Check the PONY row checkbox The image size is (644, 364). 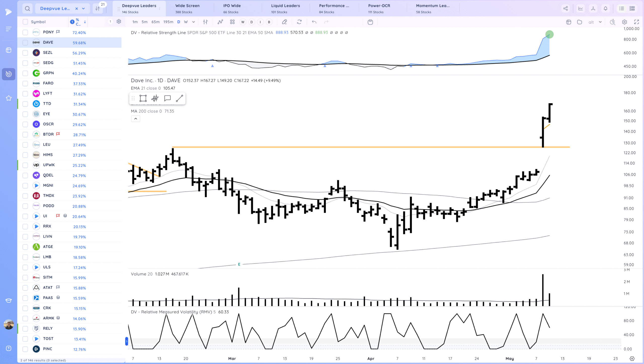tap(25, 32)
